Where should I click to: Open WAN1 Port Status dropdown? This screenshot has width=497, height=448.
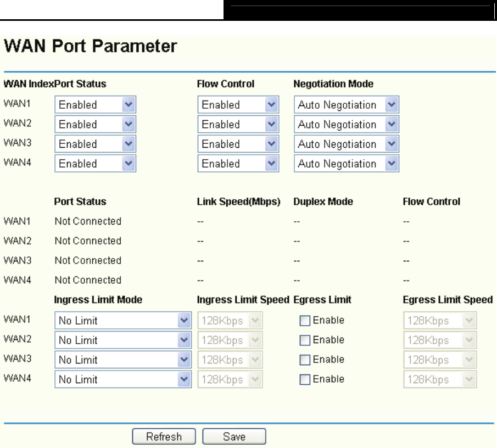[x=95, y=104]
